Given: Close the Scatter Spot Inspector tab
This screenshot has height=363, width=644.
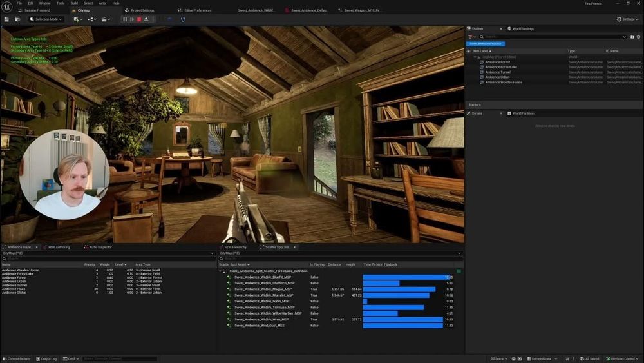Looking at the screenshot, I should click(x=294, y=247).
